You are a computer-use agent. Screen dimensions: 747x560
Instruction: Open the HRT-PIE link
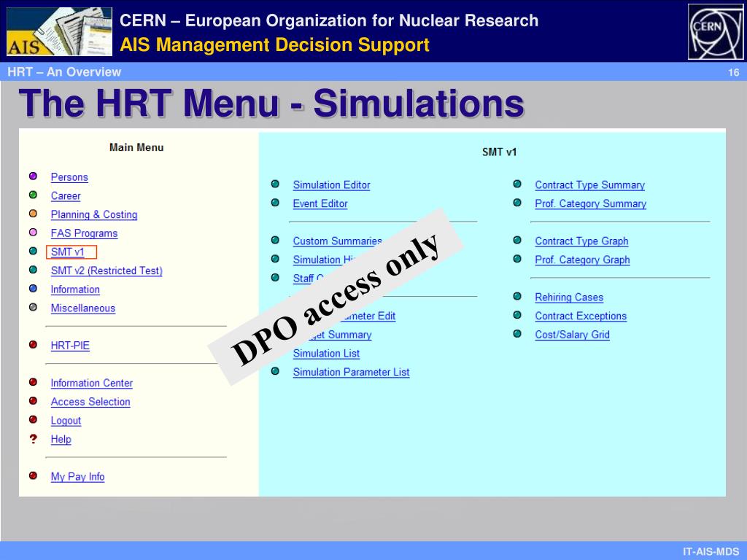click(x=70, y=346)
